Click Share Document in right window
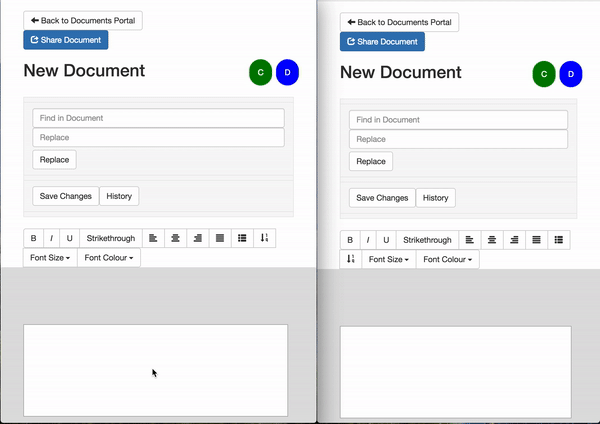 tap(382, 42)
